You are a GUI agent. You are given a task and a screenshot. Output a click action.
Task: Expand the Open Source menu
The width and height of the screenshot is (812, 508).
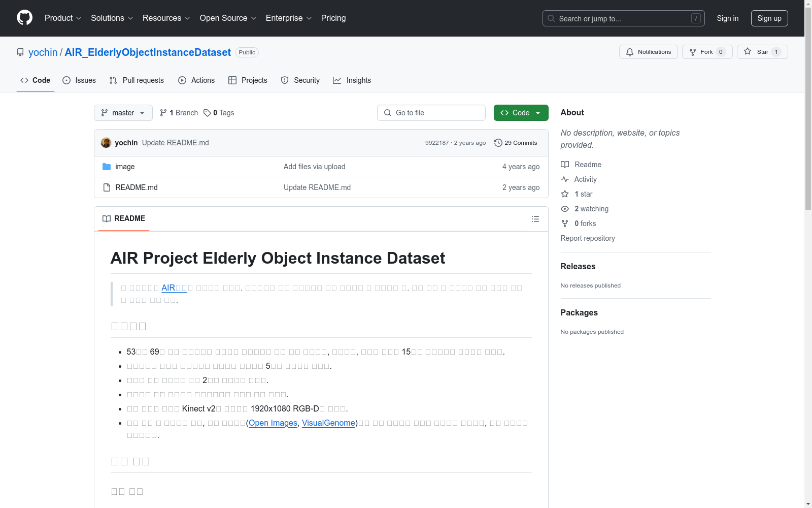228,18
